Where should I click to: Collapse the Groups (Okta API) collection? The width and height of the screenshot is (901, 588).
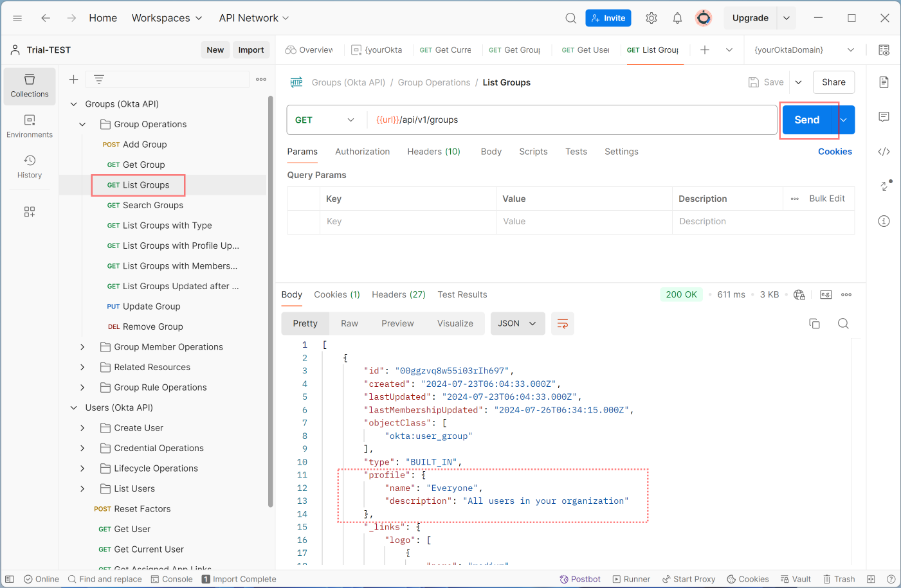tap(74, 103)
